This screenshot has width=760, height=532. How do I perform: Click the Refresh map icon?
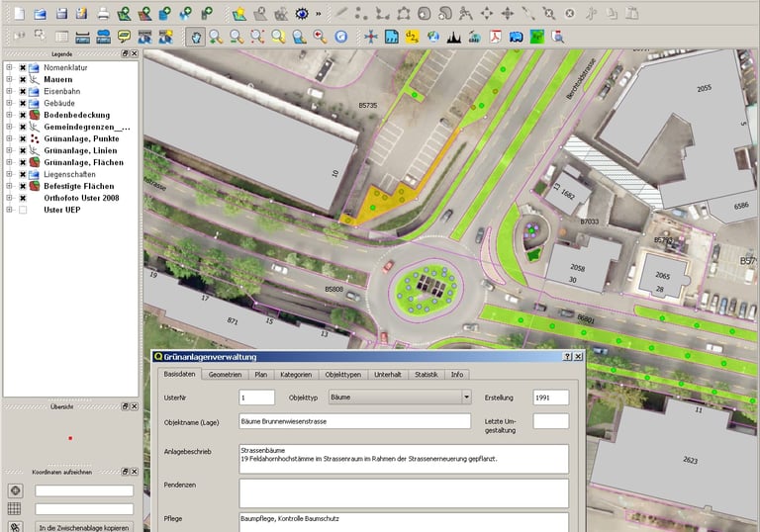pyautogui.click(x=340, y=37)
